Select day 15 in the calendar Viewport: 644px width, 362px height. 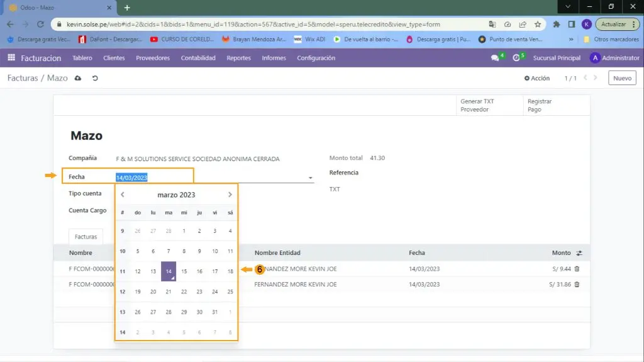(x=184, y=271)
